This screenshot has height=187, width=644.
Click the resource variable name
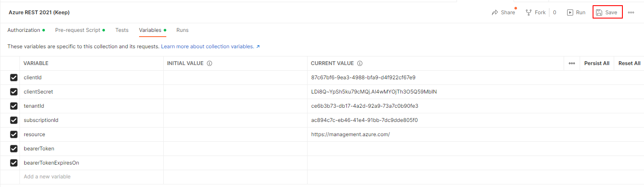point(34,134)
